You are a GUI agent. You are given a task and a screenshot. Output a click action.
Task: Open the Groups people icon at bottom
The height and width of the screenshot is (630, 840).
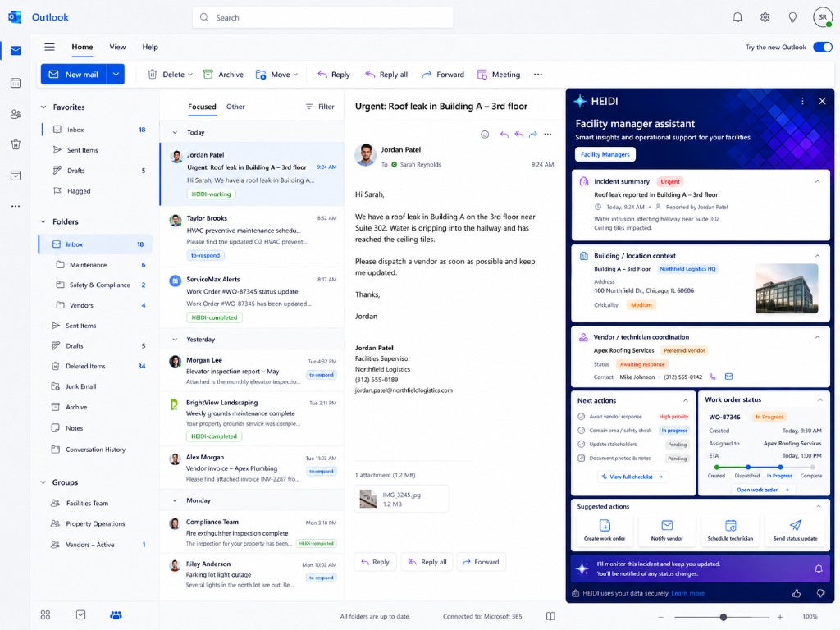116,615
